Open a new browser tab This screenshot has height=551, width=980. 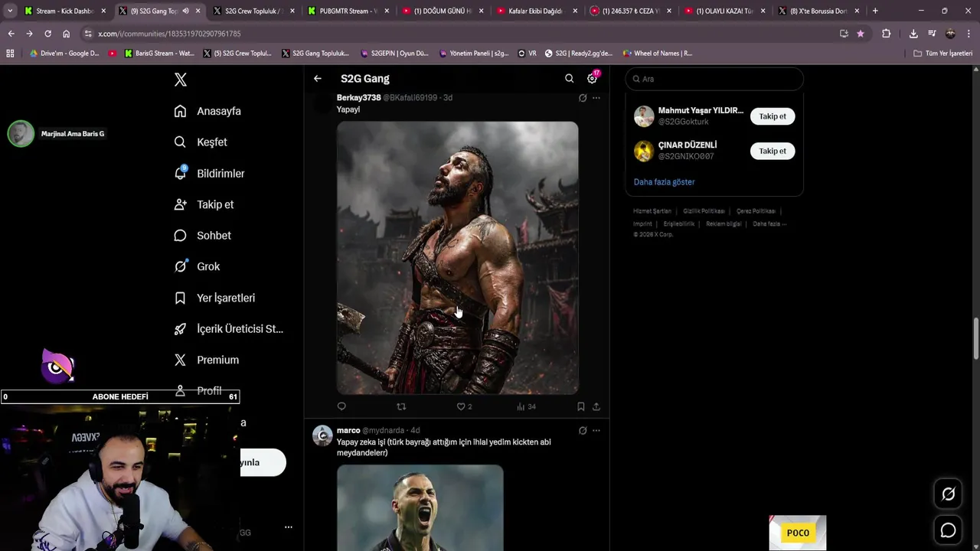875,11
